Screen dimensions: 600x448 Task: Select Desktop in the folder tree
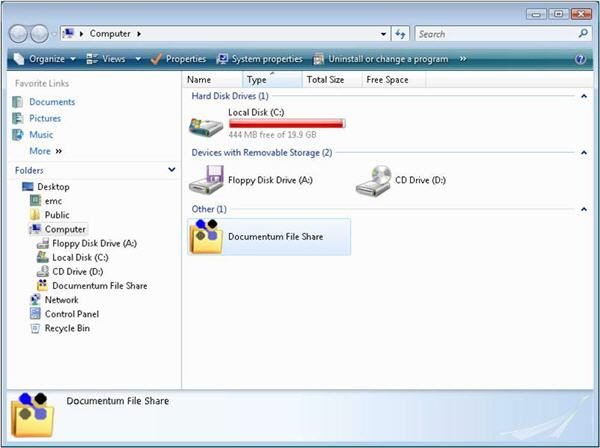53,187
